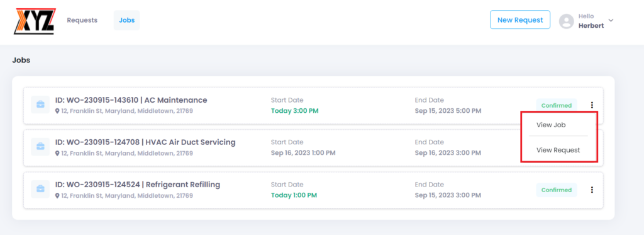The height and width of the screenshot is (235, 644).
Task: Click the New Request button
Action: tap(520, 20)
